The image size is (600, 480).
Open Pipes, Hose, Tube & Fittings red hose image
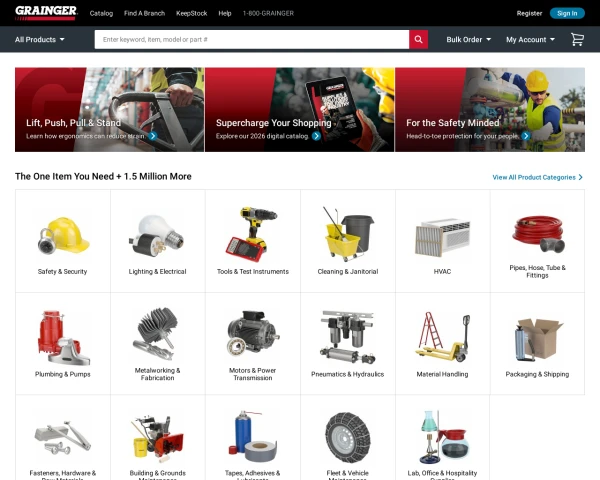(x=538, y=233)
